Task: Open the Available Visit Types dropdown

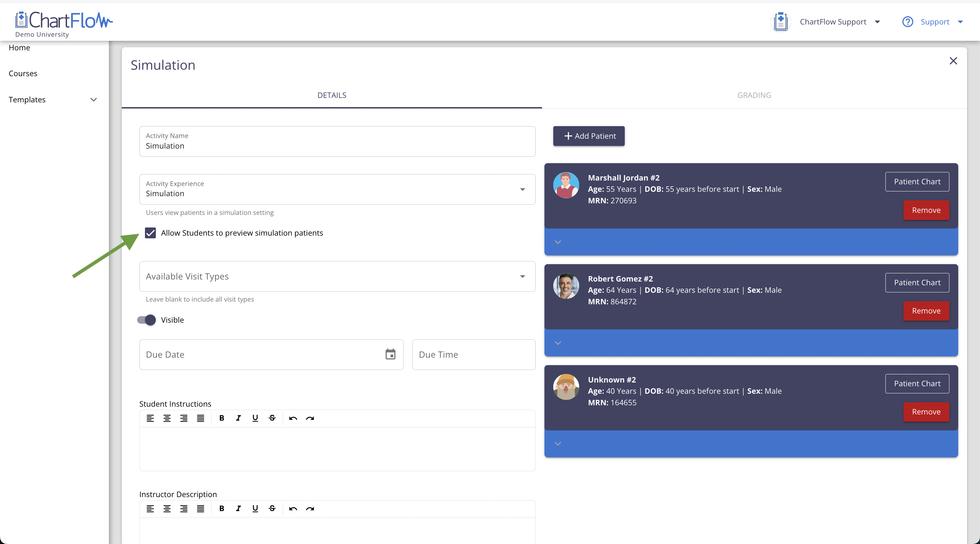Action: pyautogui.click(x=522, y=276)
